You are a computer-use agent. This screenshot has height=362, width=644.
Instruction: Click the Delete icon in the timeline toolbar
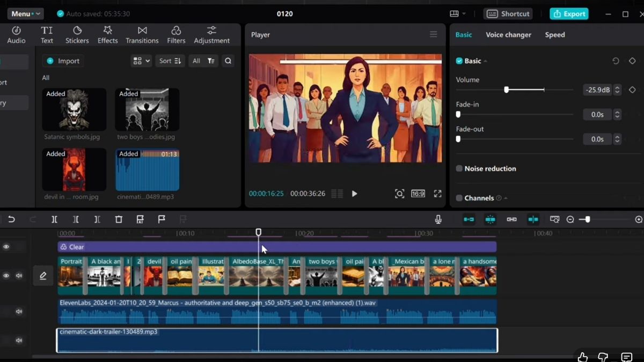click(119, 219)
